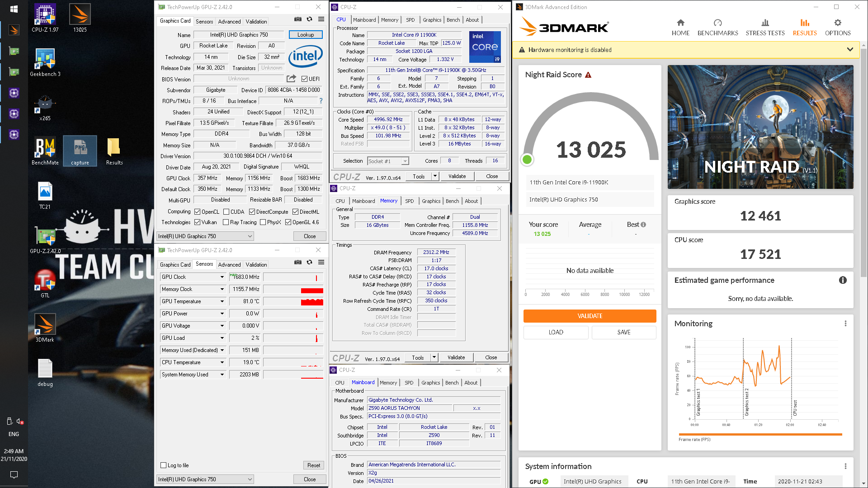The image size is (868, 488).
Task: Toggle the PhysX checkbox
Action: 263,222
